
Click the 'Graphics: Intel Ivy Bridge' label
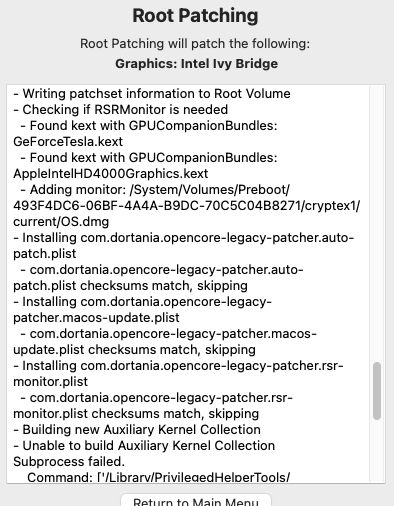click(197, 64)
